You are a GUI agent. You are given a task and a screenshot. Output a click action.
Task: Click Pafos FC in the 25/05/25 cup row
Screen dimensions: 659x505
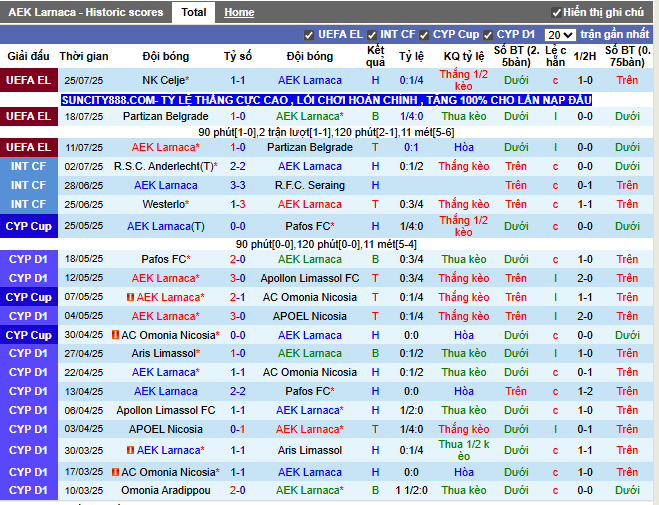point(308,226)
